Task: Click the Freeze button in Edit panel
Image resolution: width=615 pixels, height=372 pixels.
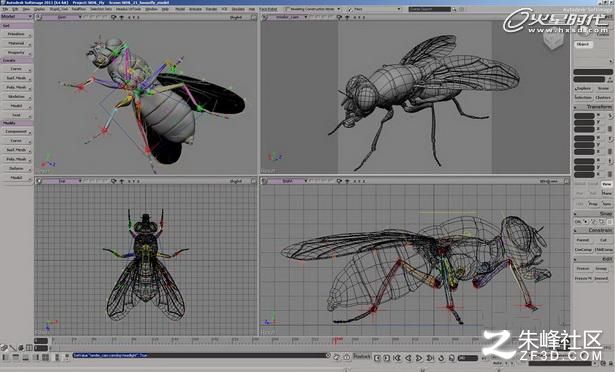Action: [583, 268]
